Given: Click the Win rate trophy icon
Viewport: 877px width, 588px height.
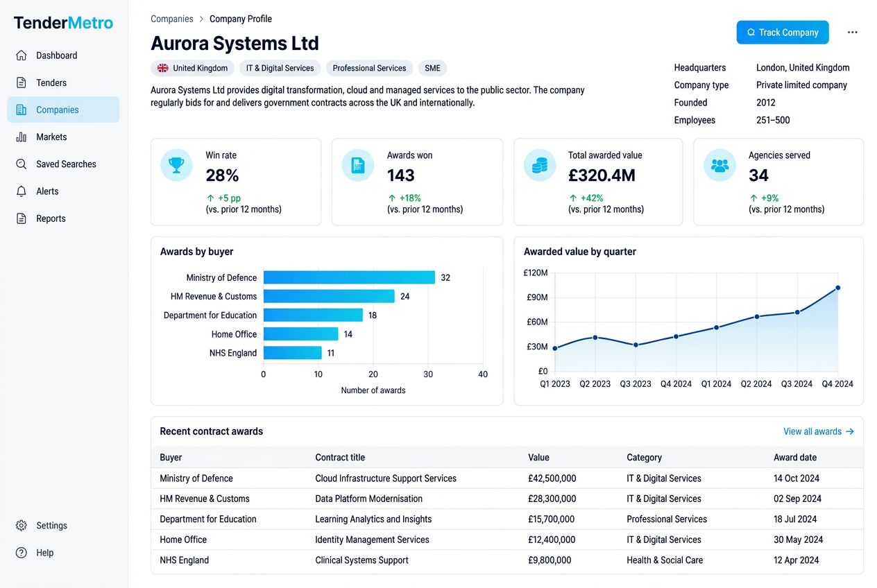Looking at the screenshot, I should point(176,166).
